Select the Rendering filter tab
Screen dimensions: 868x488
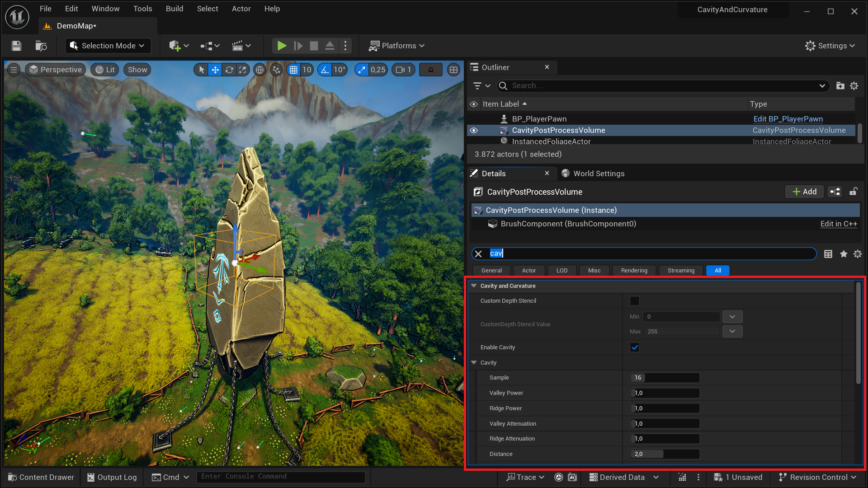(x=634, y=271)
